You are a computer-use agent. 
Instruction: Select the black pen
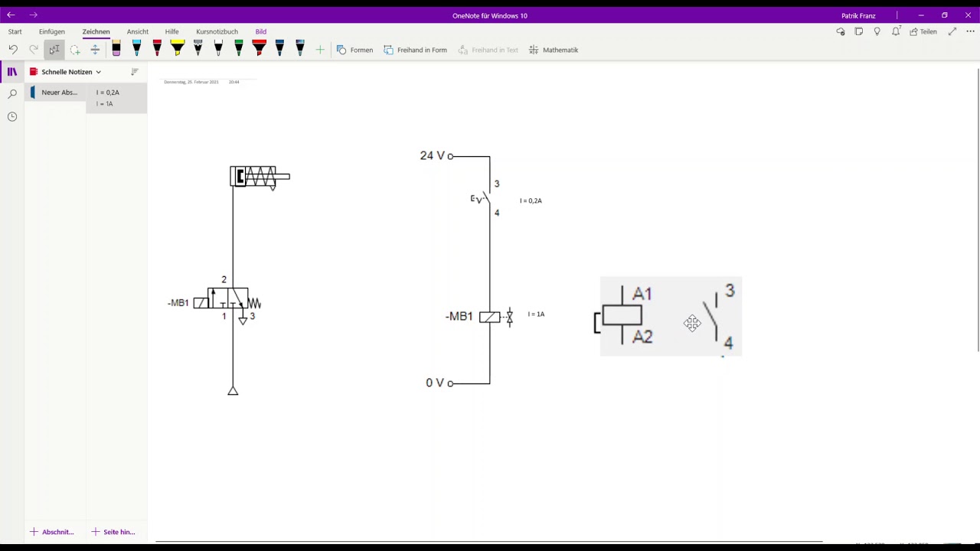218,49
